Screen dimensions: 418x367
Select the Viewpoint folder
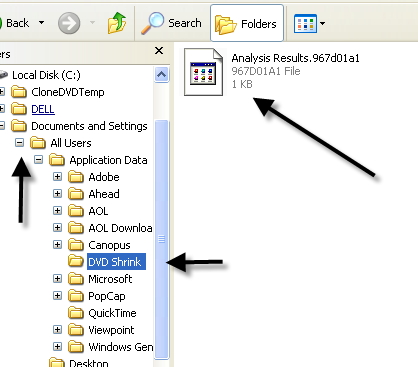tap(111, 330)
